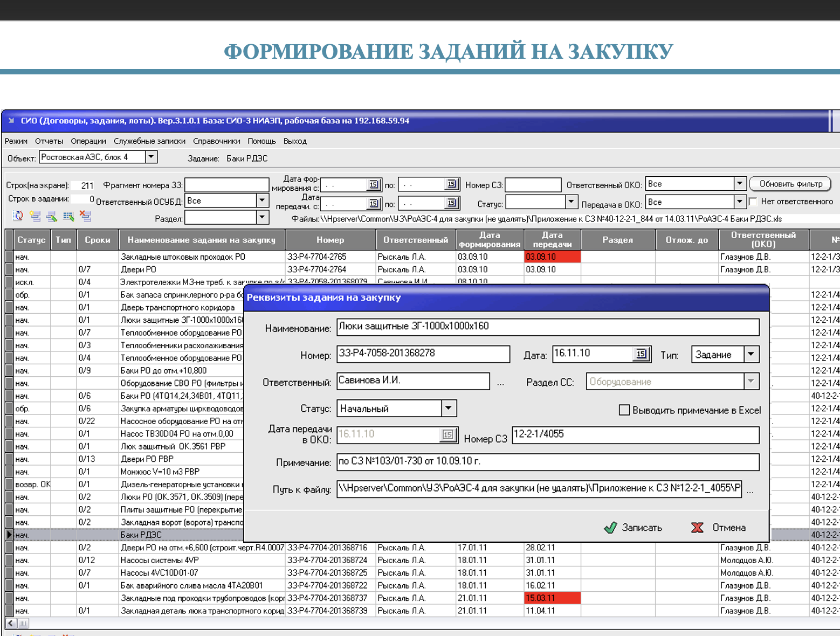840x636 pixels.
Task: Click the СИО application icon in the title bar
Action: (x=11, y=121)
